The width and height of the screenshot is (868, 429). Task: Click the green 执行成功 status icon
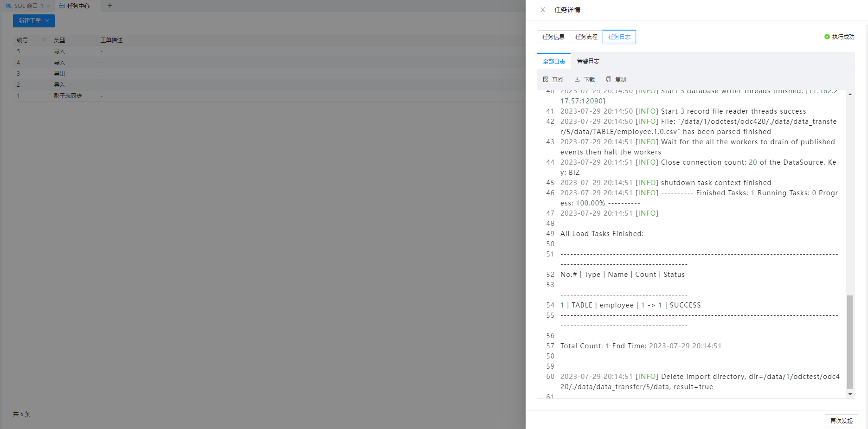click(827, 37)
